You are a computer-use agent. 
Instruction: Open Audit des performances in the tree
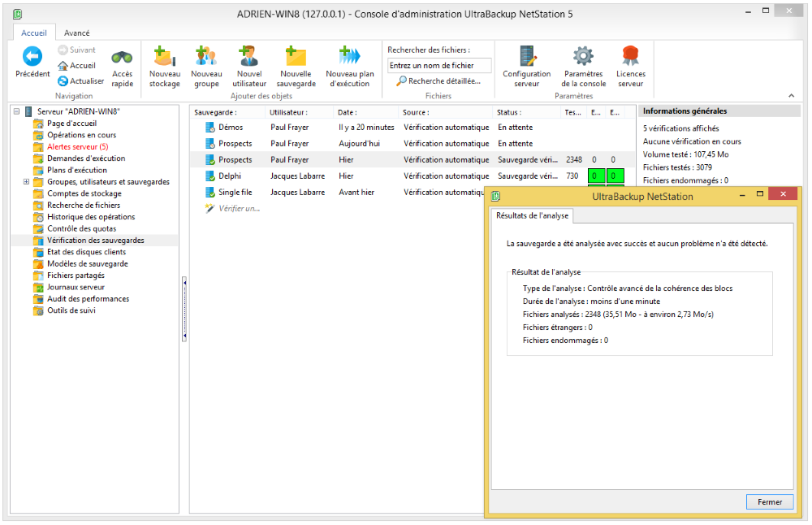[88, 298]
